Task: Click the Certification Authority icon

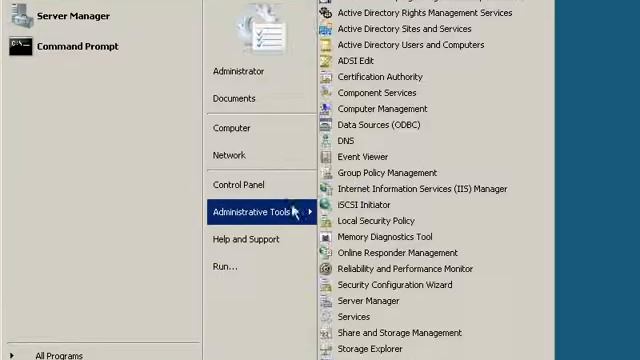Action: point(326,77)
